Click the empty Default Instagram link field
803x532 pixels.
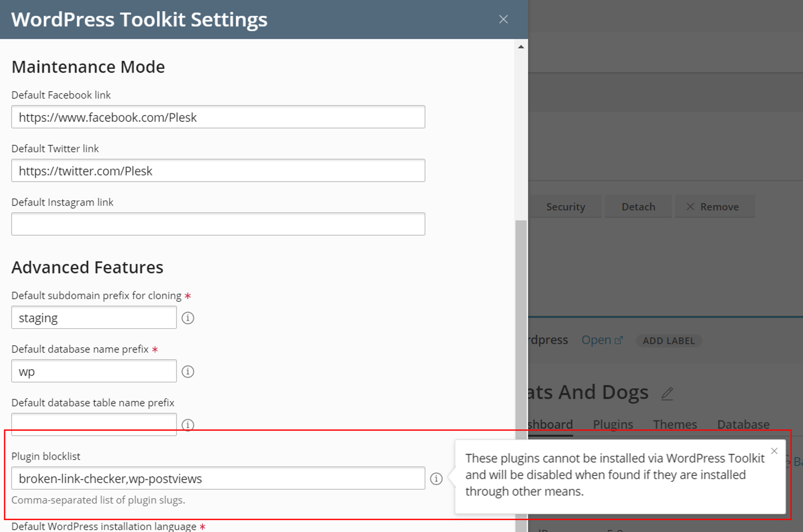coord(218,224)
